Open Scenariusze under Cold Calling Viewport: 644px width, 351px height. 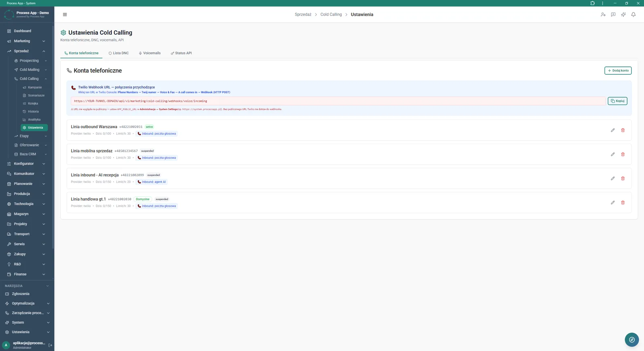(35, 95)
